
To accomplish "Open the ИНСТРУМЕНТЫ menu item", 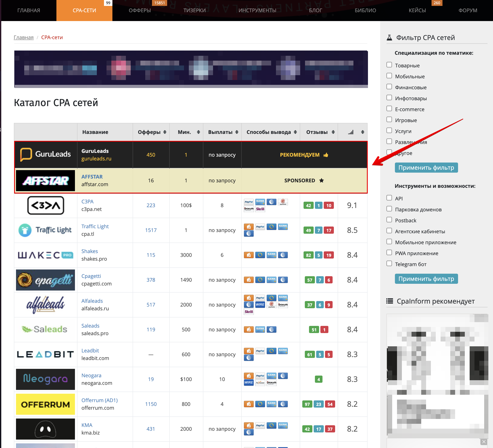I will point(257,11).
